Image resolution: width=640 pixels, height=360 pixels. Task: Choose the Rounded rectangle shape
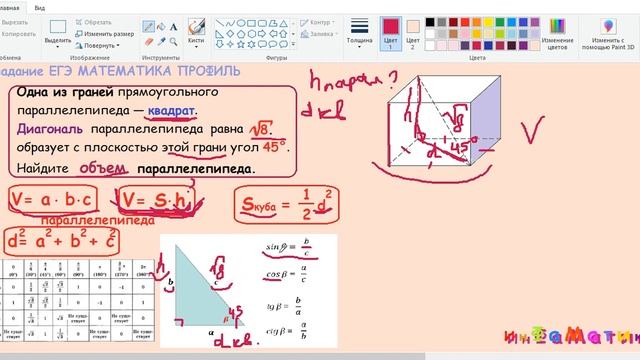click(262, 23)
